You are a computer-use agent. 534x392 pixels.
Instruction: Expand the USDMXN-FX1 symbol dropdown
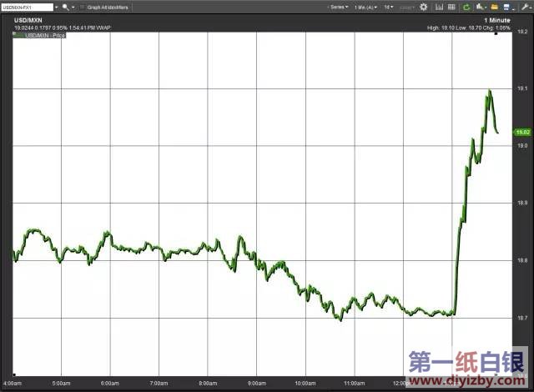[x=55, y=7]
